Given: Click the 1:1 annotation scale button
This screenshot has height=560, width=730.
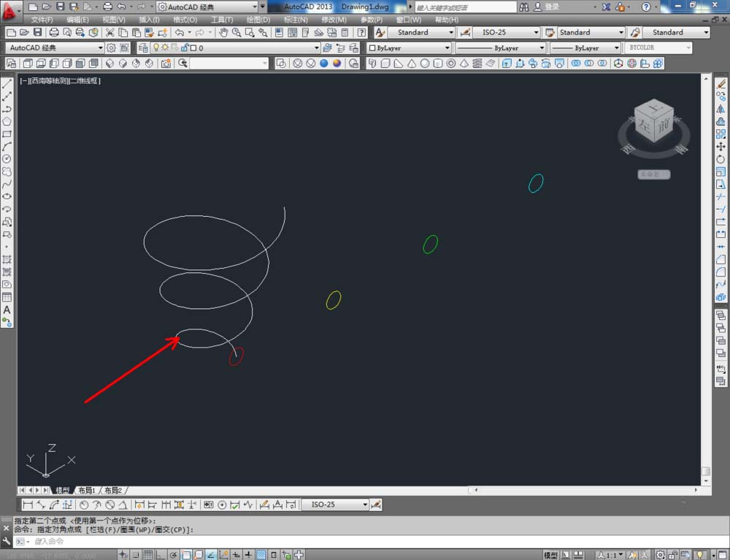Looking at the screenshot, I should (x=611, y=555).
